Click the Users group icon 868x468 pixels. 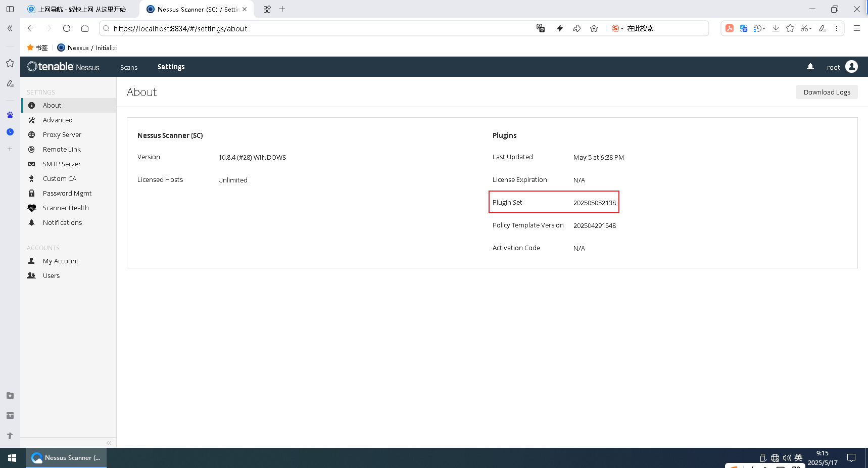coord(31,276)
